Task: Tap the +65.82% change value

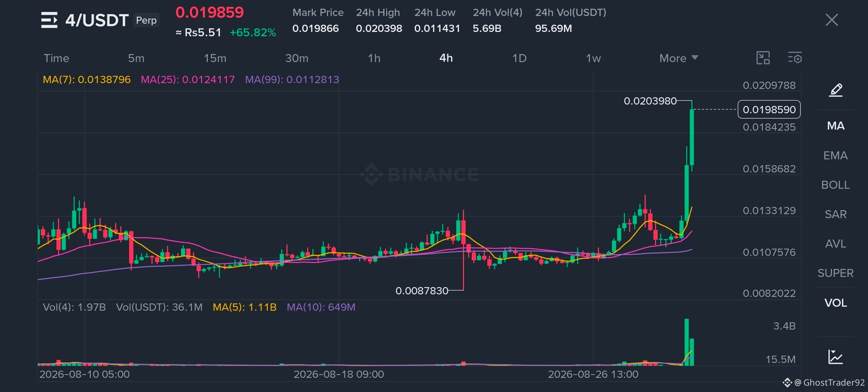Action: tap(253, 33)
